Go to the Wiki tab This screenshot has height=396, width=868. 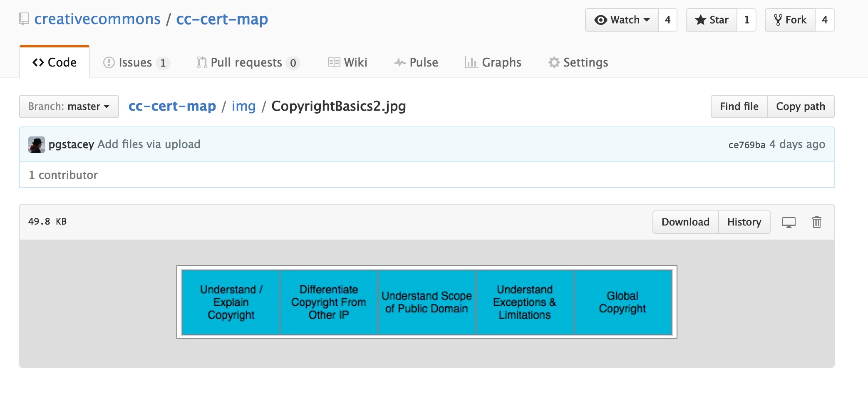click(347, 62)
